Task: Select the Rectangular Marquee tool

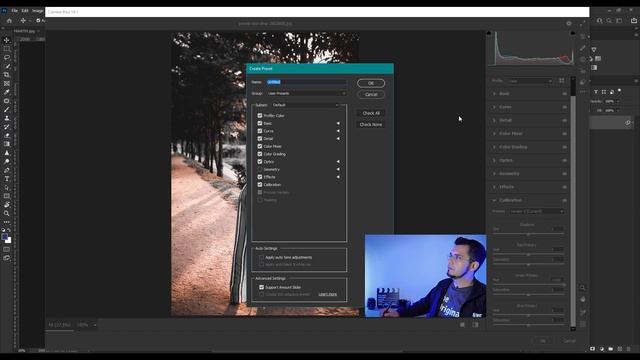Action: [7, 49]
